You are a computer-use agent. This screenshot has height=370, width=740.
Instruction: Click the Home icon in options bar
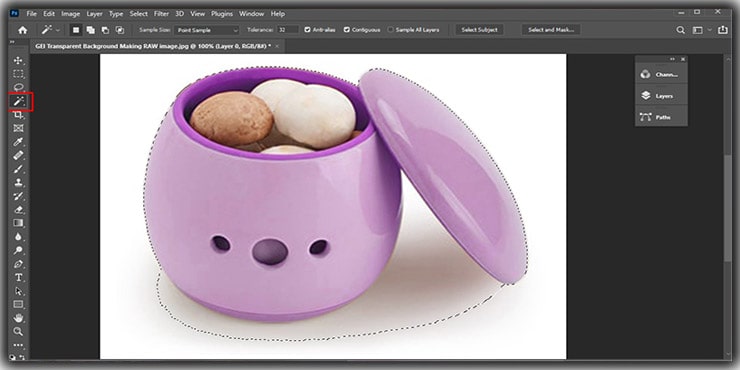point(23,30)
